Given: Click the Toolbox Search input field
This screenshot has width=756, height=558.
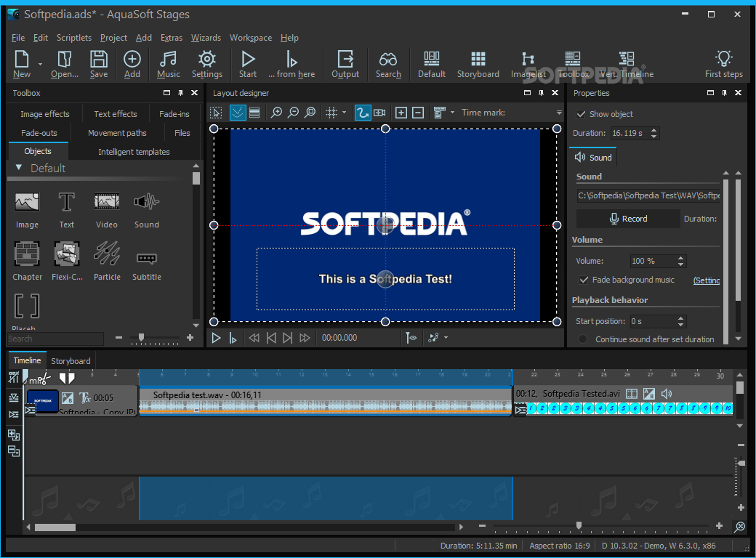Looking at the screenshot, I should click(x=55, y=339).
